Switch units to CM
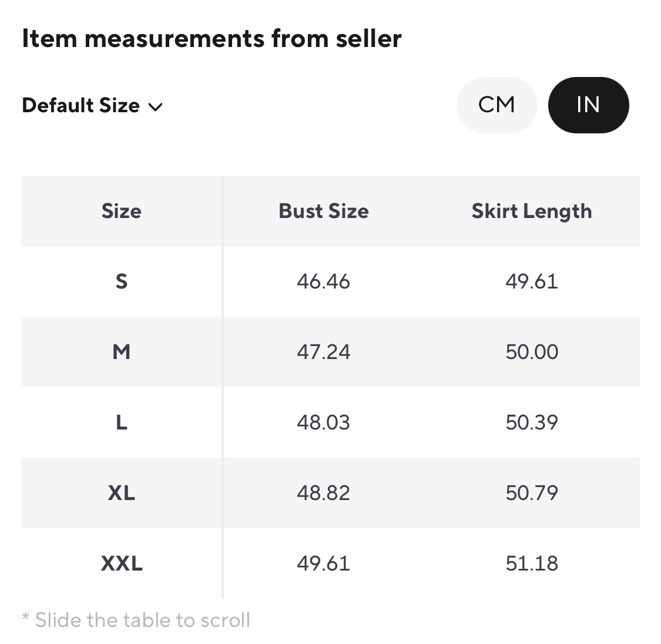661x644 pixels. coord(496,105)
